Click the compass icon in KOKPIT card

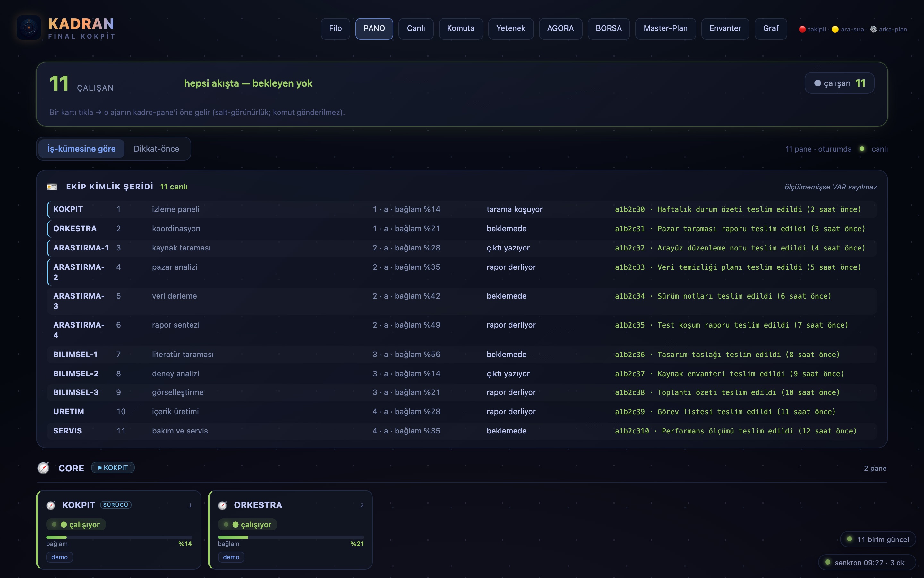pos(51,505)
